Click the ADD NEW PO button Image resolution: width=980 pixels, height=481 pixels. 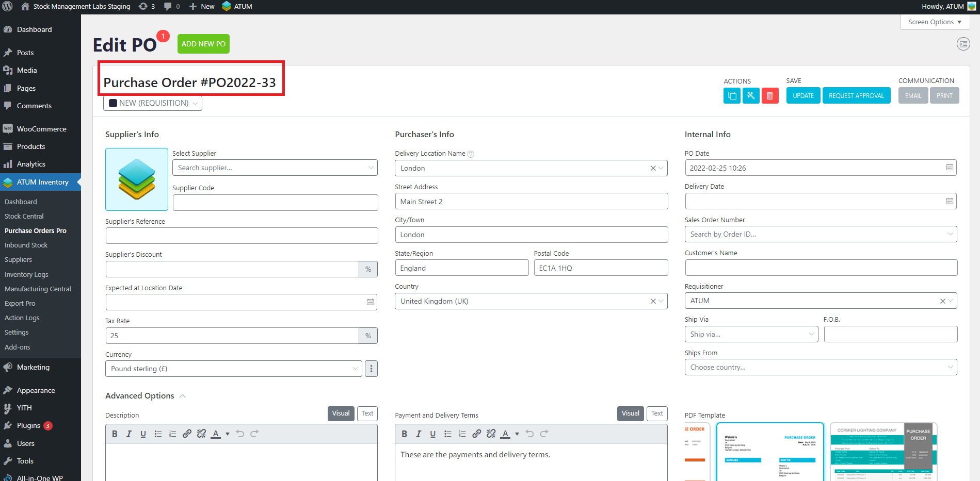point(203,44)
